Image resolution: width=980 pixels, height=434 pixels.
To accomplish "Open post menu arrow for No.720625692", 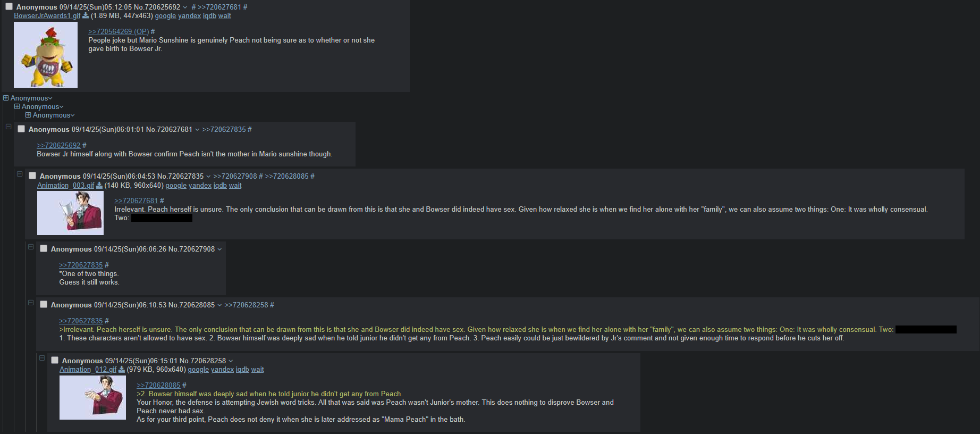I will [185, 7].
